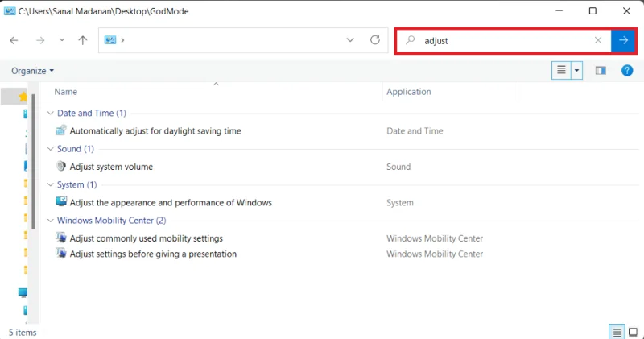
Task: Sort by the Name column header
Action: 66,92
